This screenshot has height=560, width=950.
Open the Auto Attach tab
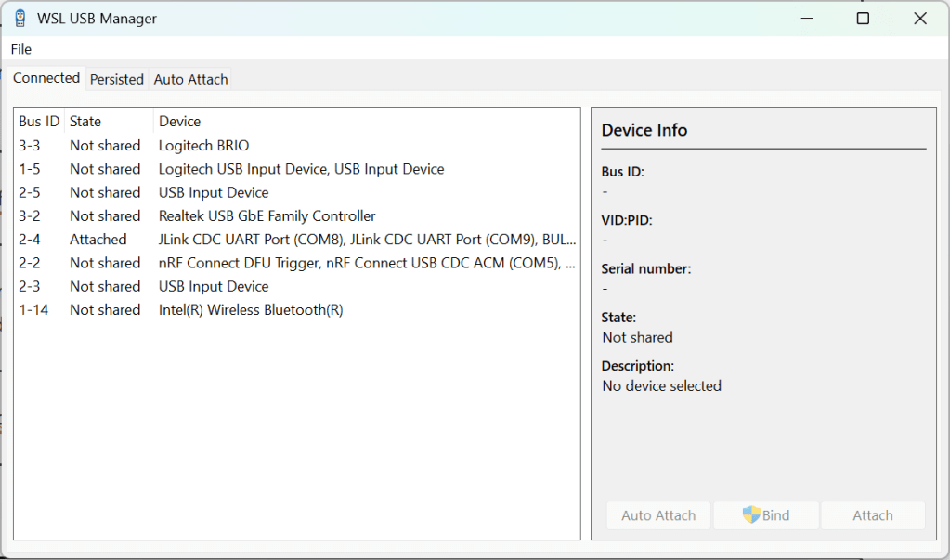190,80
